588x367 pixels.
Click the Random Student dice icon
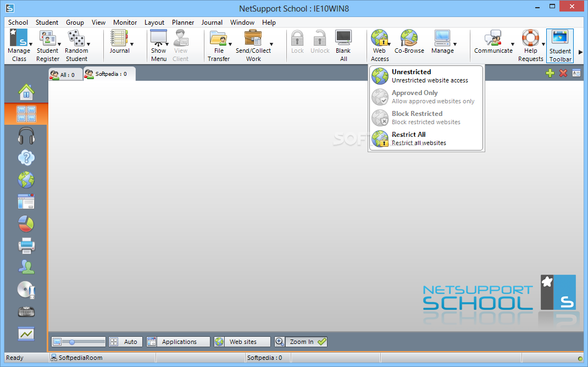(76, 38)
